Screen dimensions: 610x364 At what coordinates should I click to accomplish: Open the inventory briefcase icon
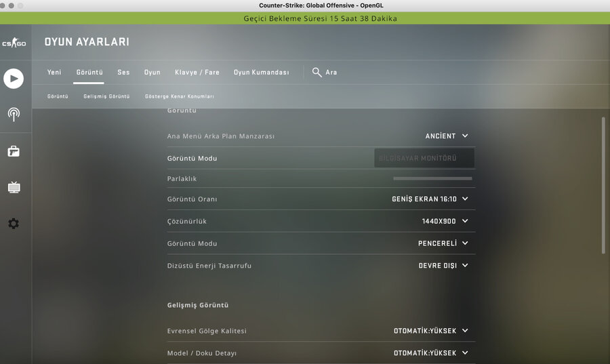tap(14, 151)
